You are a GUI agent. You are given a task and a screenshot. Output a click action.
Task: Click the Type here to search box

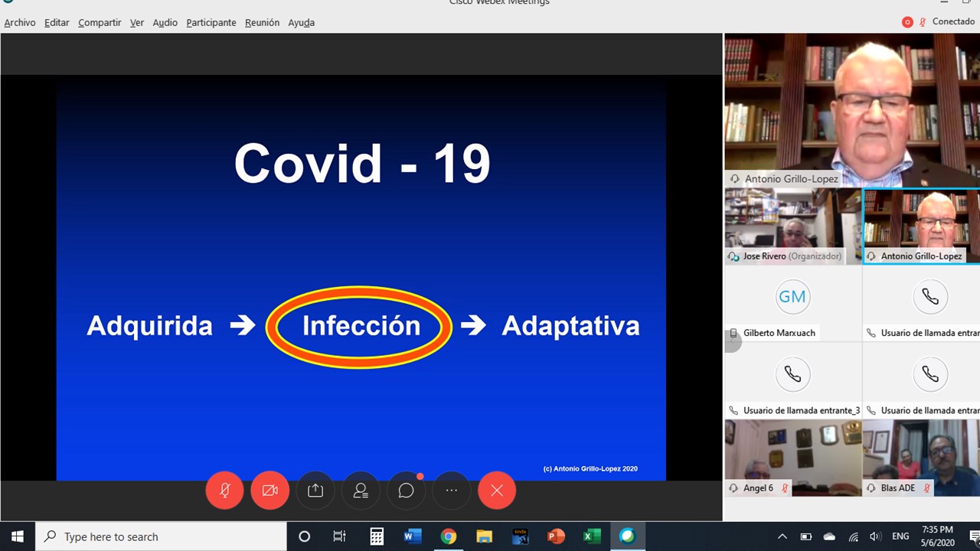(x=162, y=536)
